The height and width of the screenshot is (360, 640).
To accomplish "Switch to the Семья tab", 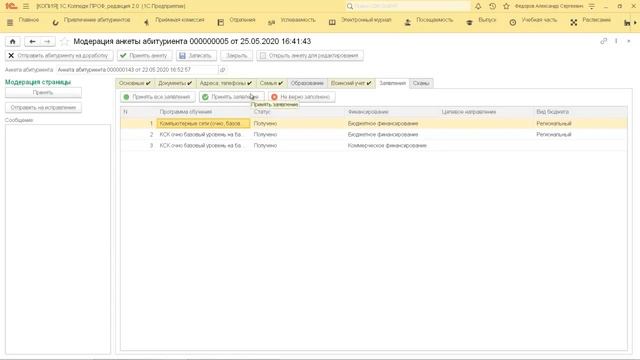I will coord(271,83).
